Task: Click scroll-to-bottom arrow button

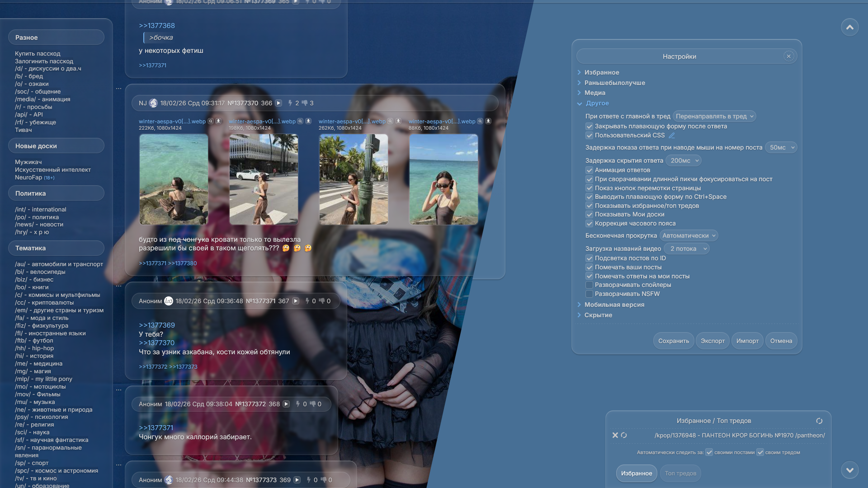Action: coord(849,470)
